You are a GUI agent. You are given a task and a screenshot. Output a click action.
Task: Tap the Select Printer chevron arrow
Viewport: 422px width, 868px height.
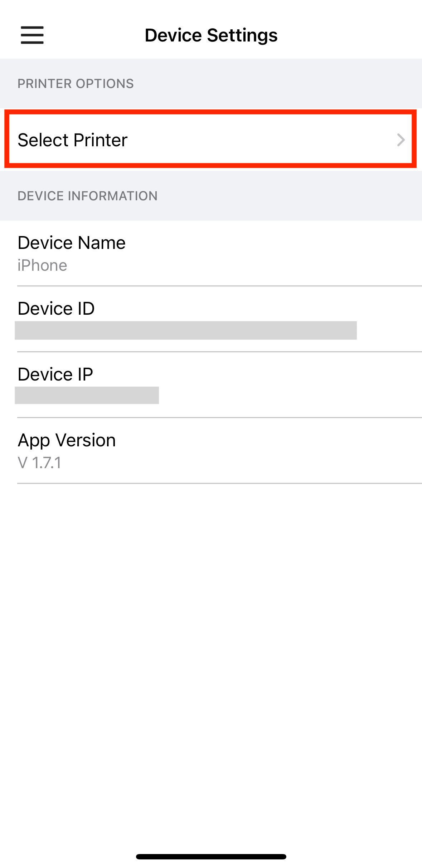click(401, 140)
